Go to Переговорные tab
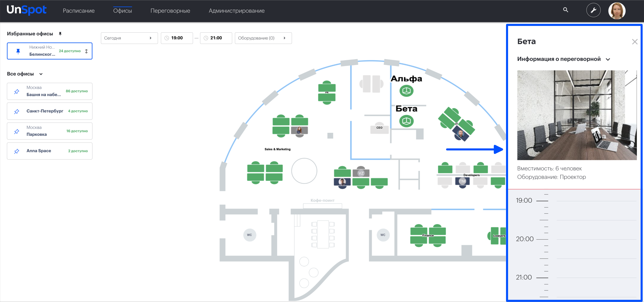644x302 pixels. click(170, 11)
